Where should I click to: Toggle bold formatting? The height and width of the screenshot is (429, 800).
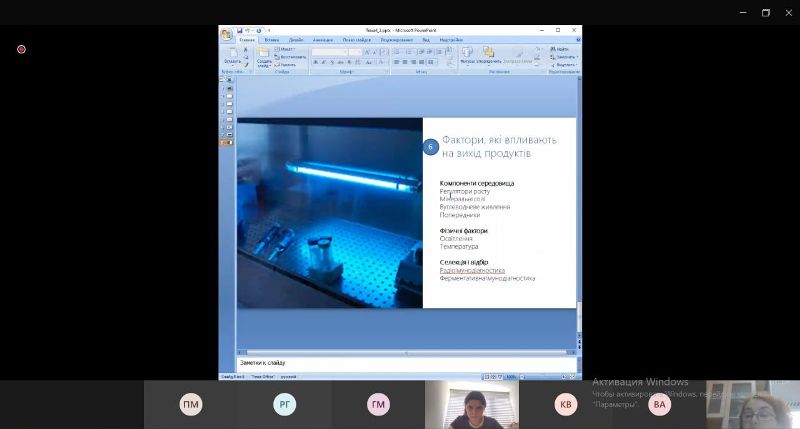coord(315,62)
